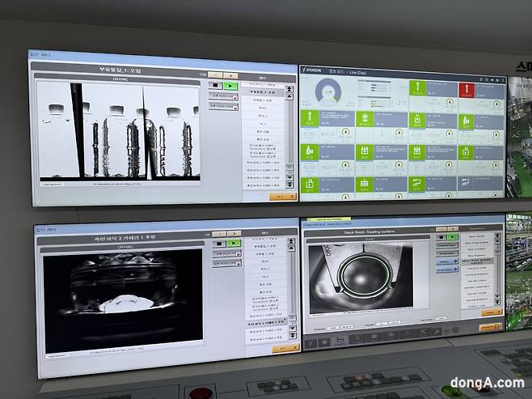This screenshot has height=399, width=532.
Task: Click scrollbar thumb in bottom-left window list
Action: pyautogui.click(x=292, y=318)
